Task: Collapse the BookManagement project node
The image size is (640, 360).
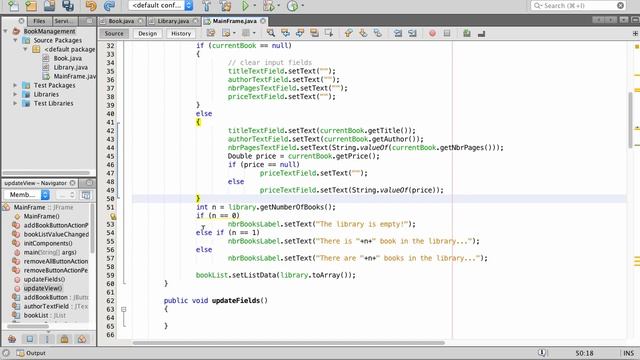Action: [x=6, y=31]
